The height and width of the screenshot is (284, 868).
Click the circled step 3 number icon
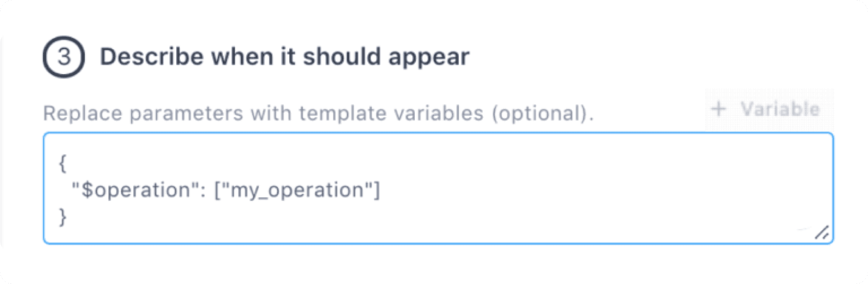click(x=64, y=56)
